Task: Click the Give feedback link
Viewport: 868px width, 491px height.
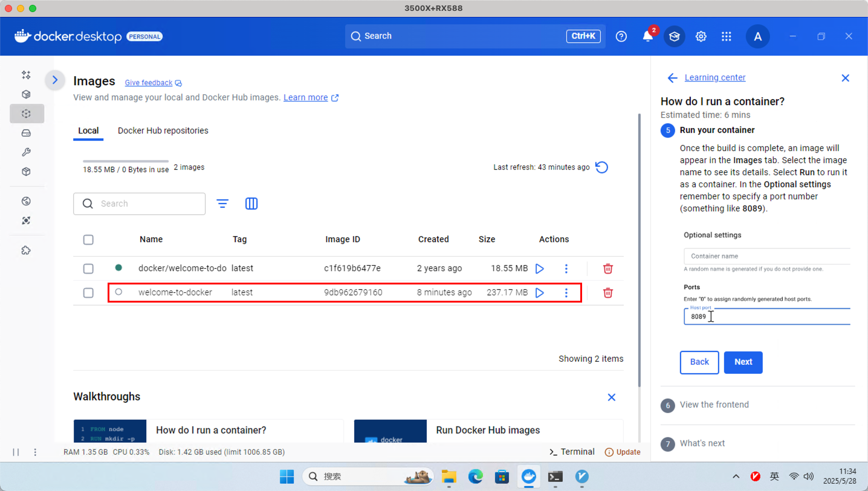Action: click(153, 83)
